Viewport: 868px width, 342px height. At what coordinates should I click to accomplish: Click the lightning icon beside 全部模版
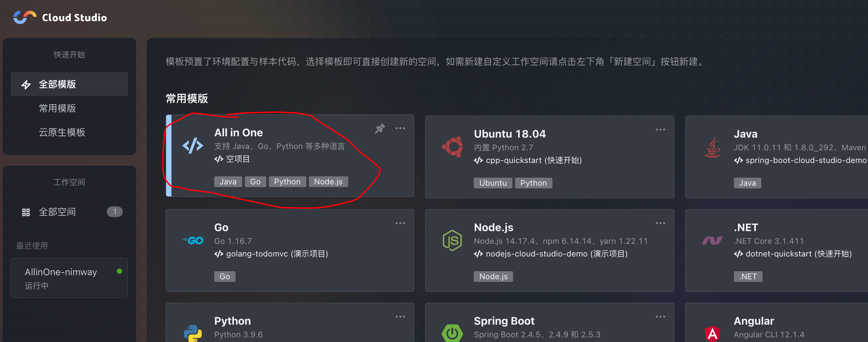(x=26, y=84)
